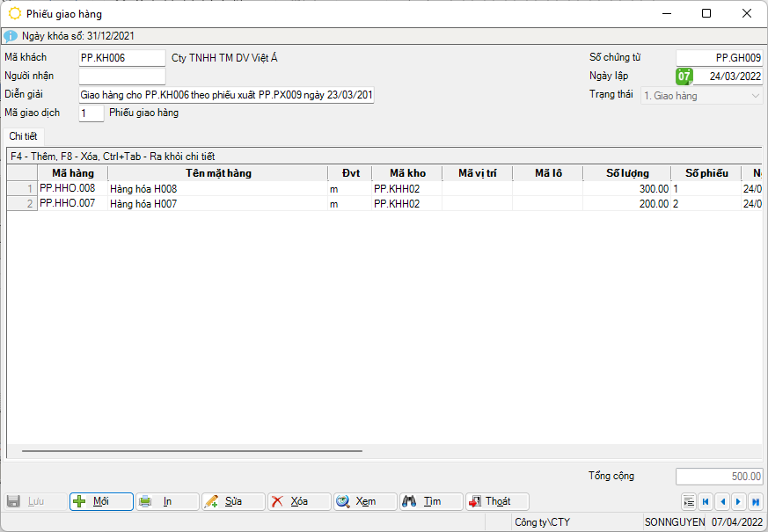Print using the In button
This screenshot has width=768, height=532.
click(167, 501)
